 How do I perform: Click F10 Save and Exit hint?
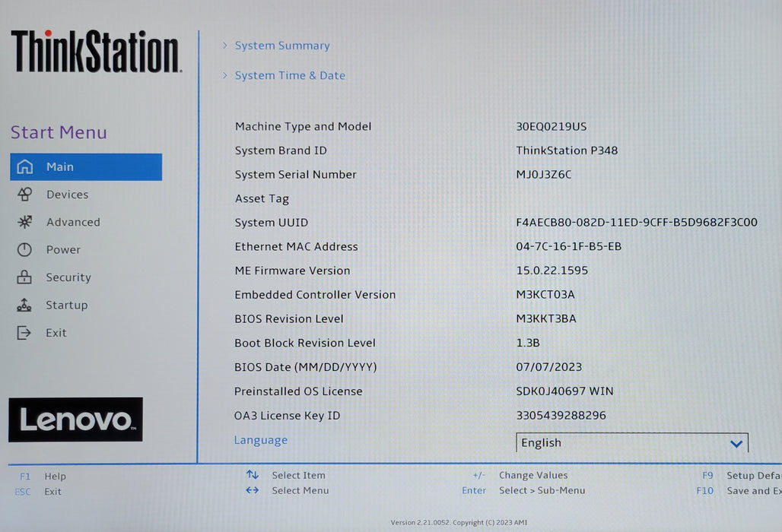pos(739,491)
